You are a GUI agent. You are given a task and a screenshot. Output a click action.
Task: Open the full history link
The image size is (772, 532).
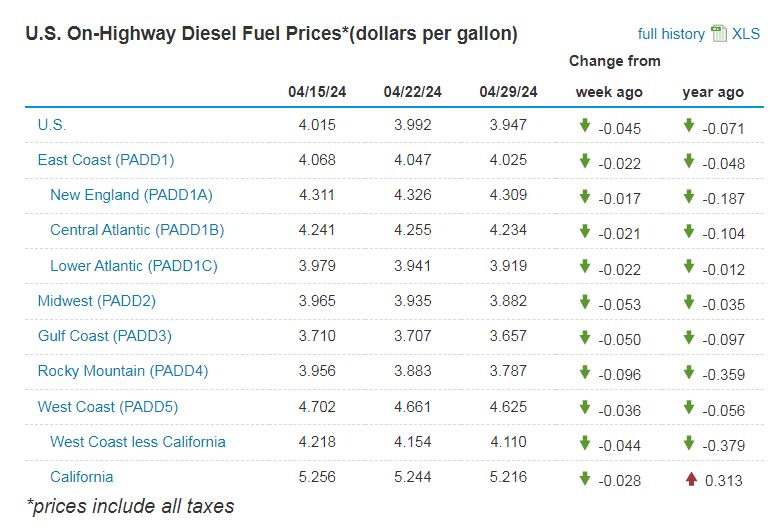pyautogui.click(x=671, y=34)
